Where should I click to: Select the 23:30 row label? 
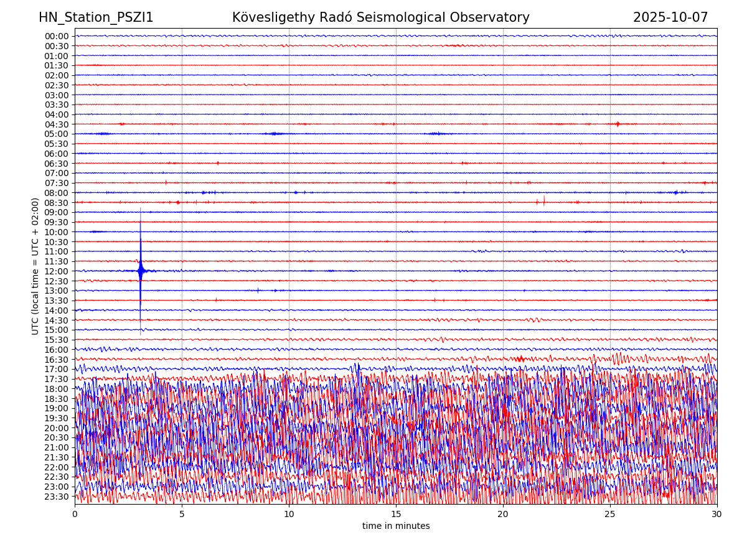coord(57,497)
